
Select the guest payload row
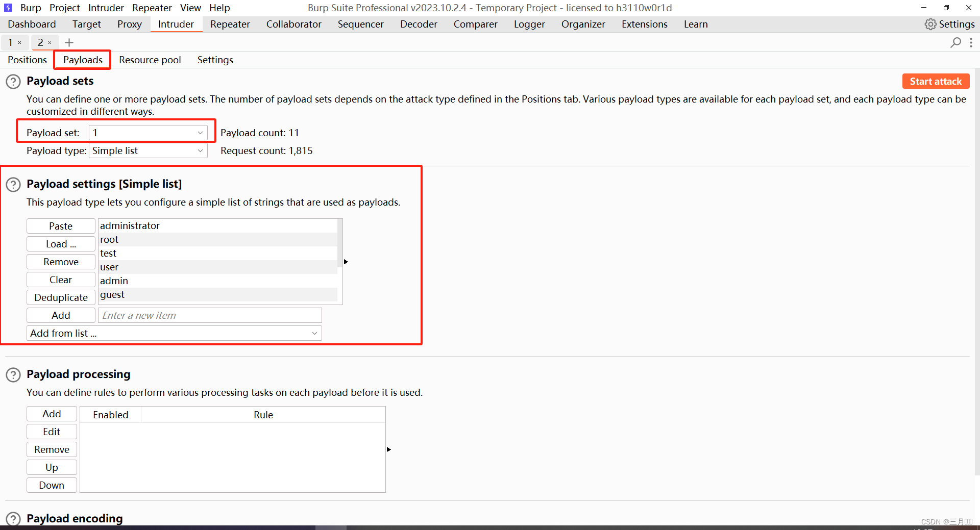[217, 295]
